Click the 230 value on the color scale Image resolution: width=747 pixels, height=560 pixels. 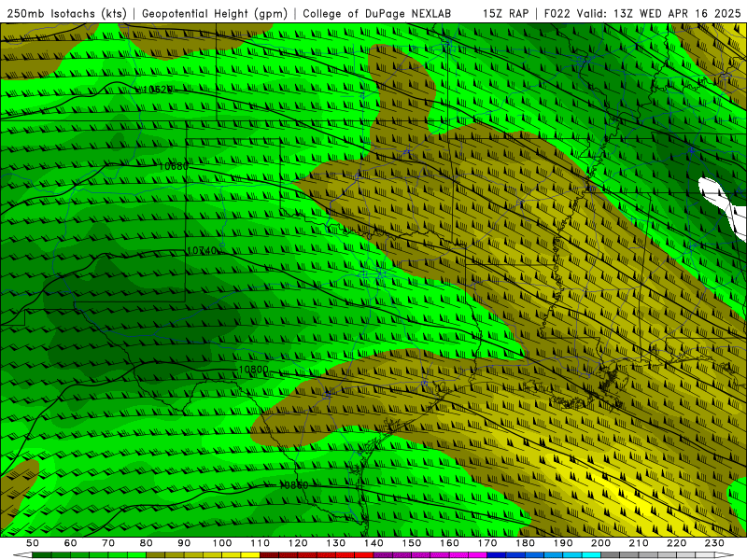[714, 543]
